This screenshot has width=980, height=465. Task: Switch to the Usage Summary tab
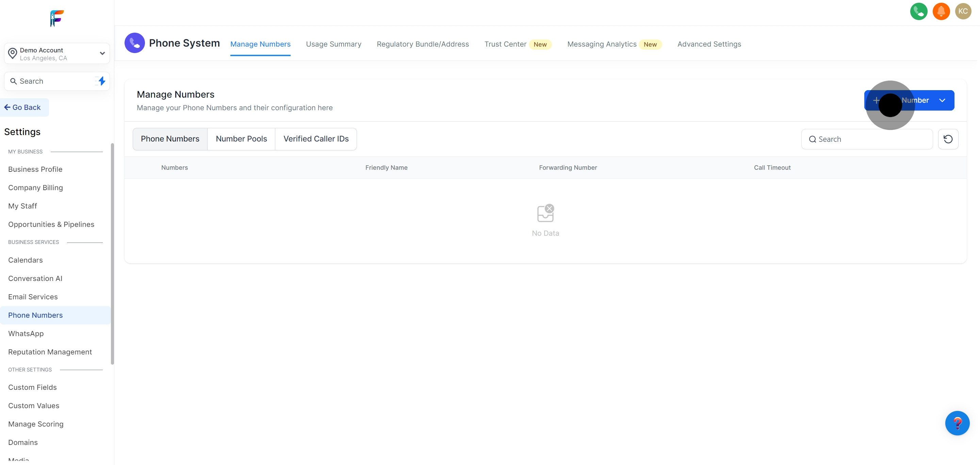pos(333,44)
